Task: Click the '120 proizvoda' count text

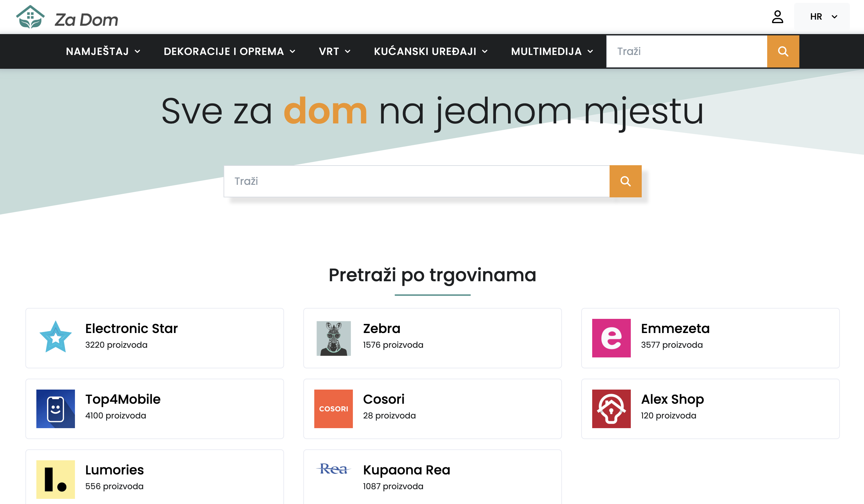Action: click(668, 416)
